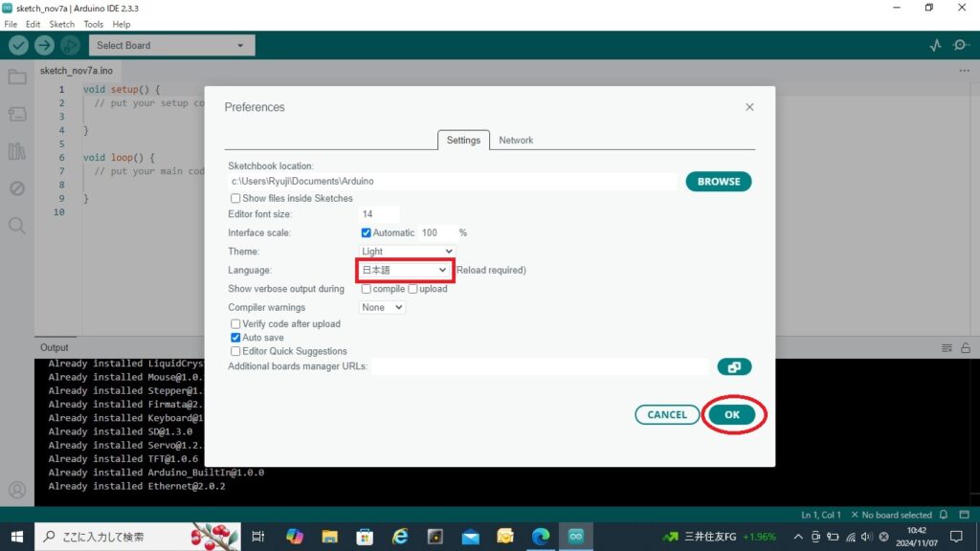Uncheck Automatic interface scale

pyautogui.click(x=366, y=232)
